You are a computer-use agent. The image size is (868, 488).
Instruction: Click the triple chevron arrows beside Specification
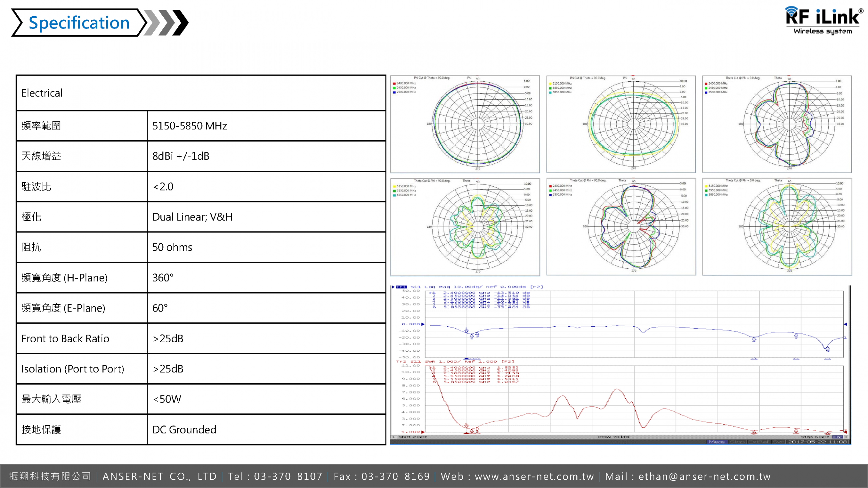coord(166,23)
